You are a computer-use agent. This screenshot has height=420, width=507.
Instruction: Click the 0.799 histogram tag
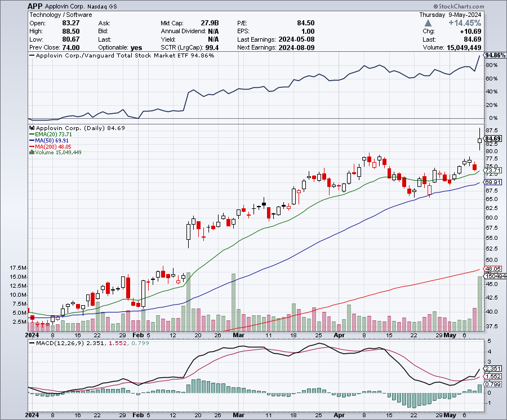(493, 384)
